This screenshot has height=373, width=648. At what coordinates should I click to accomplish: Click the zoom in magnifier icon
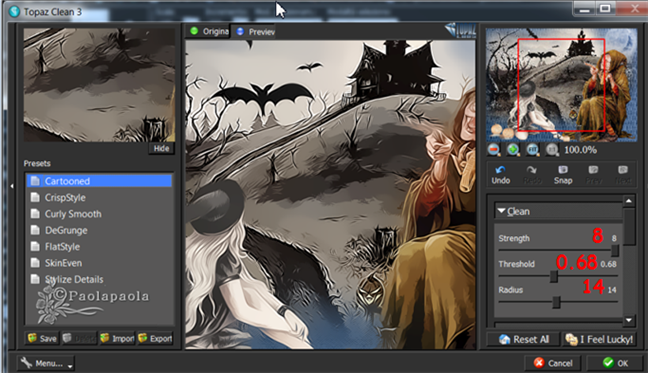pyautogui.click(x=513, y=150)
